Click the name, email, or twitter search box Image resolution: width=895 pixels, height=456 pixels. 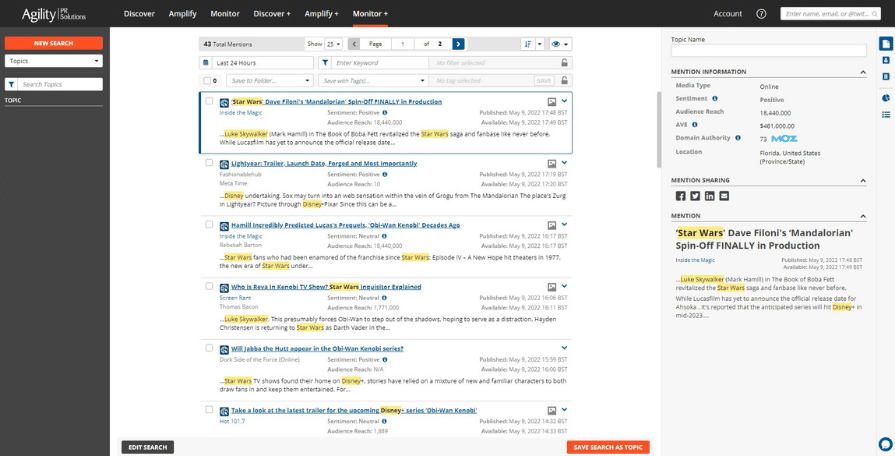[831, 14]
